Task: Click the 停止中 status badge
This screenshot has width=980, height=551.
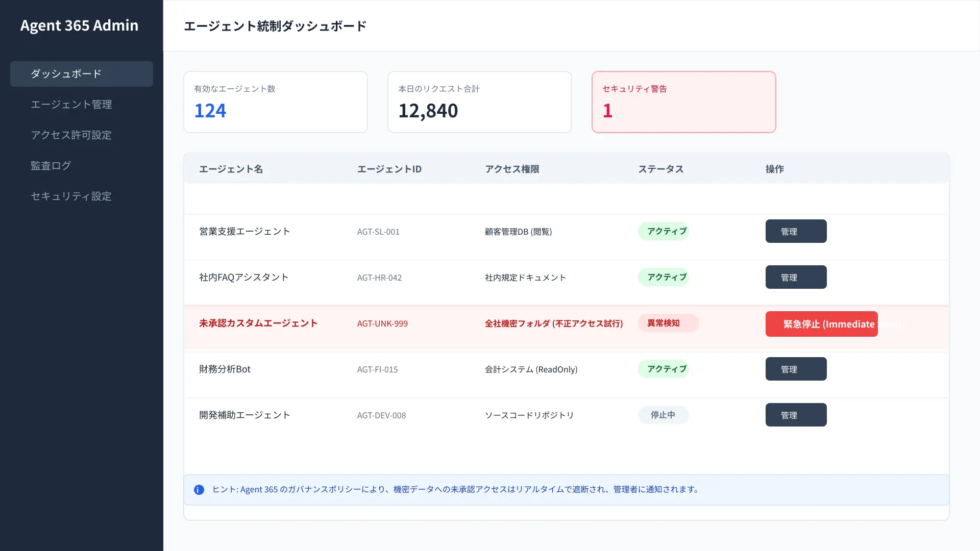Action: click(663, 415)
